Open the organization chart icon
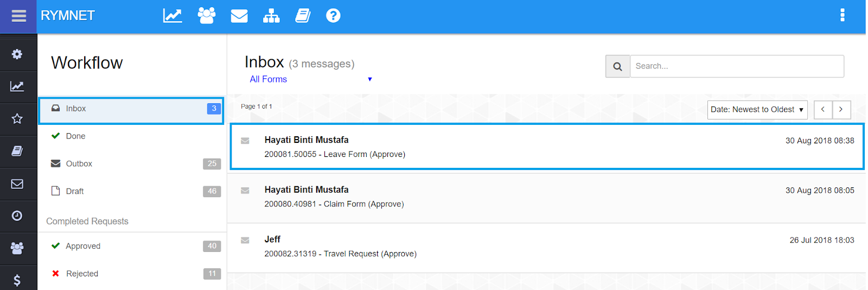 (x=271, y=16)
